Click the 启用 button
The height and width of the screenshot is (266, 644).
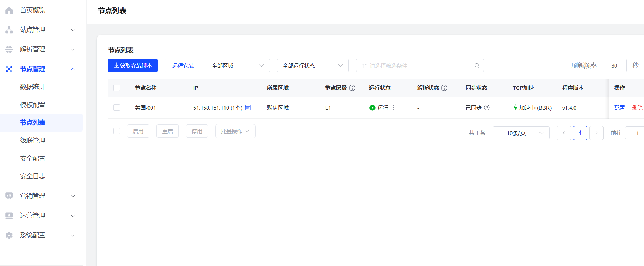pos(138,131)
